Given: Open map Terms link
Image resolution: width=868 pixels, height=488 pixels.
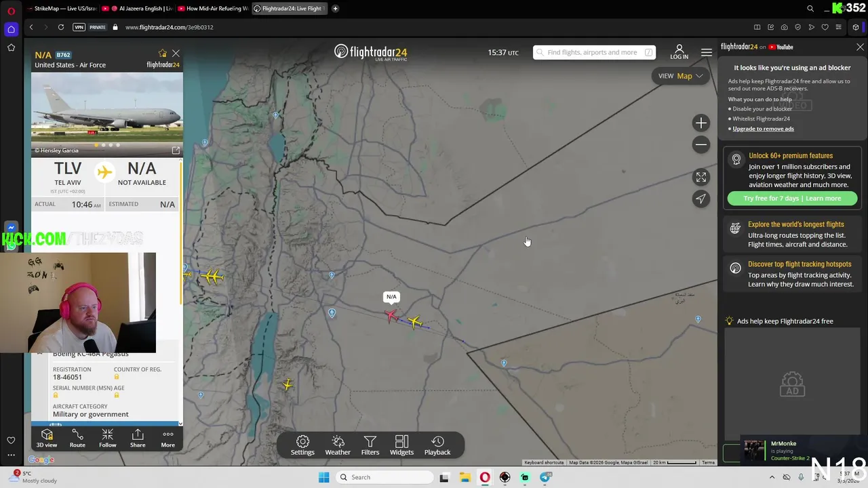Looking at the screenshot, I should [708, 462].
